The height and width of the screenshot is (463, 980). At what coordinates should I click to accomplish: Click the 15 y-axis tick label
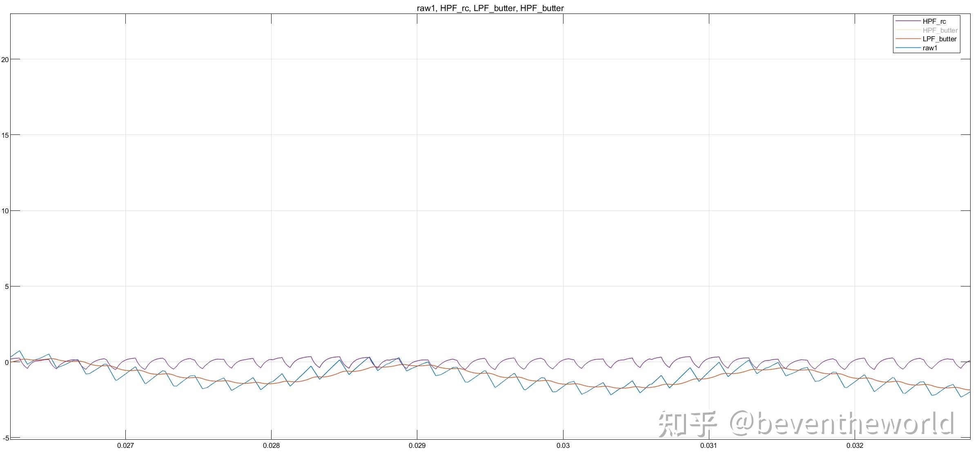[5, 135]
